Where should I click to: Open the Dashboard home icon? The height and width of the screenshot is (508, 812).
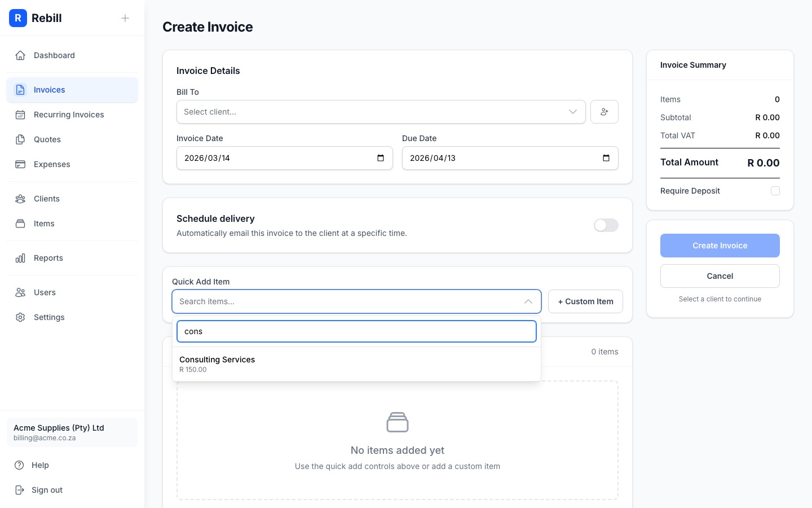pyautogui.click(x=20, y=55)
